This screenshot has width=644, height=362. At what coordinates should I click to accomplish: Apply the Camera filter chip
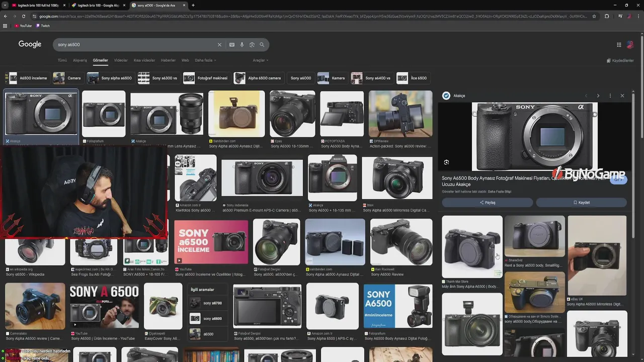pos(67,78)
